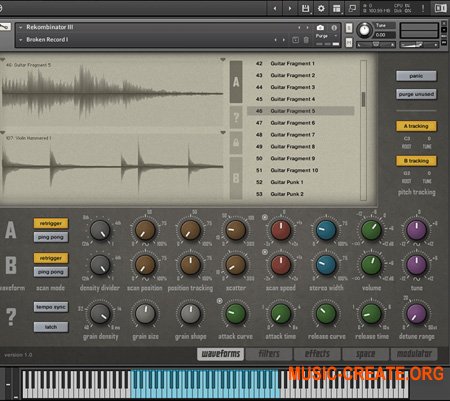The width and height of the screenshot is (450, 401).
Task: Open the modulator tab
Action: click(x=414, y=354)
